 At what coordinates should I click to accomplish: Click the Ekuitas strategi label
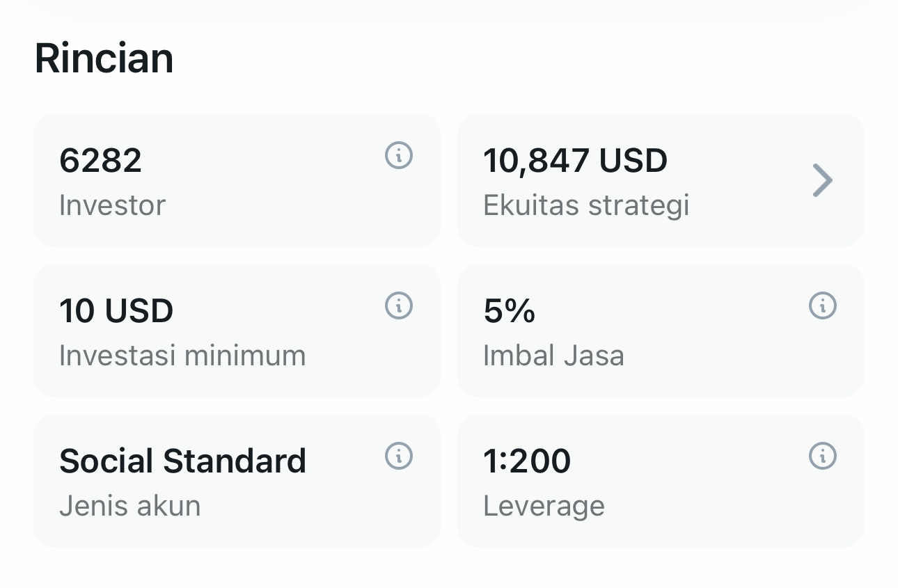pos(586,205)
